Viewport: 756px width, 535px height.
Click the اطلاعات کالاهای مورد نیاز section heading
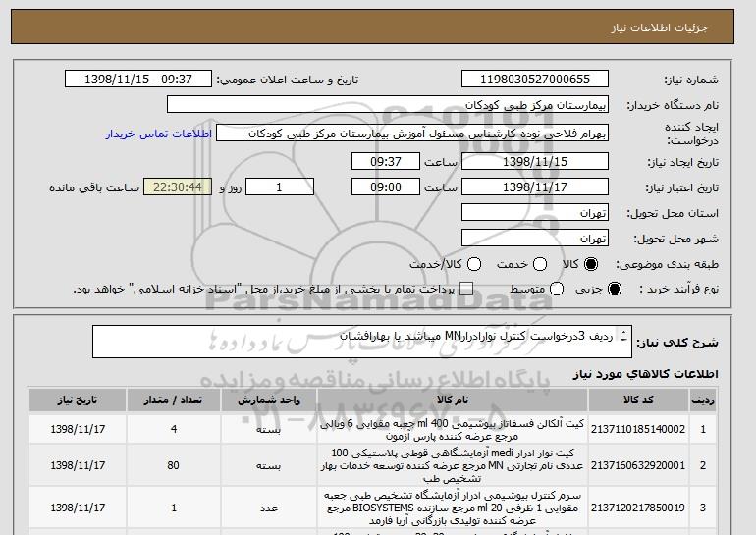pyautogui.click(x=646, y=374)
